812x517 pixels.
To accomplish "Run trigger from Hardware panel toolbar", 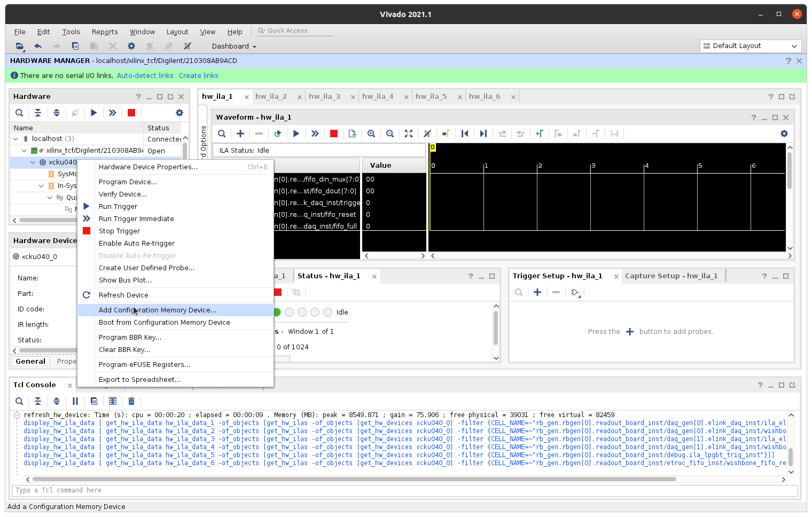I will point(94,113).
